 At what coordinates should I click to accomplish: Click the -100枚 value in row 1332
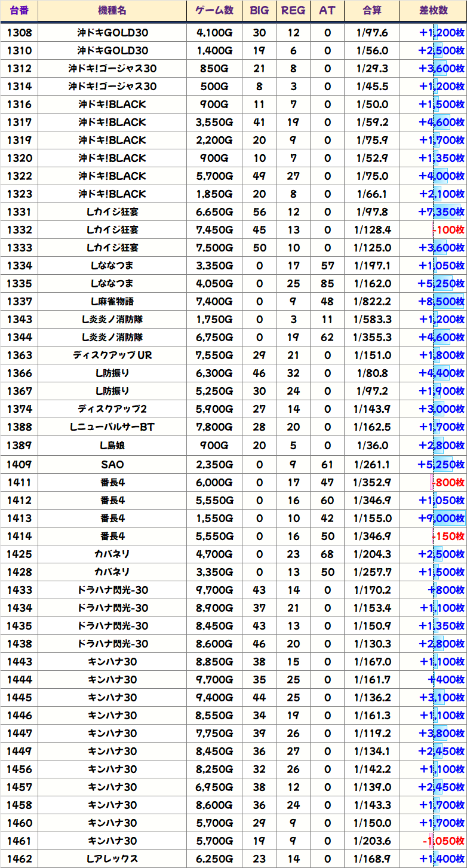(x=448, y=230)
